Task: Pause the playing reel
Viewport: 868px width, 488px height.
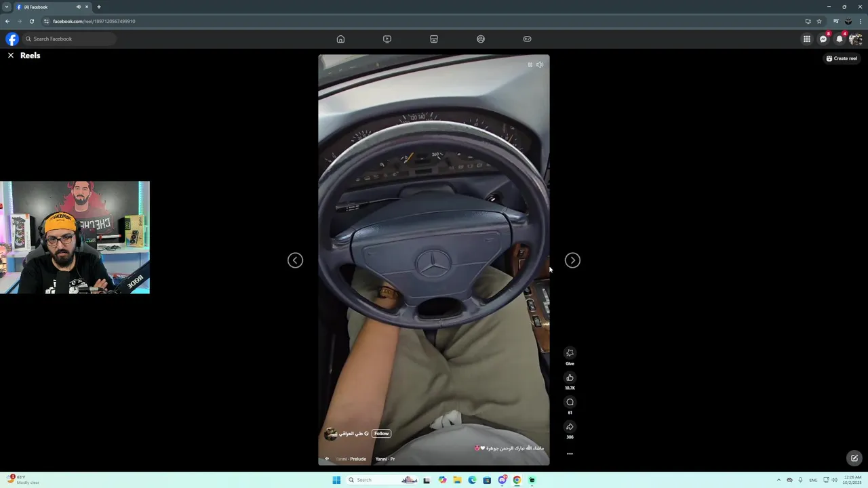Action: [x=530, y=65]
